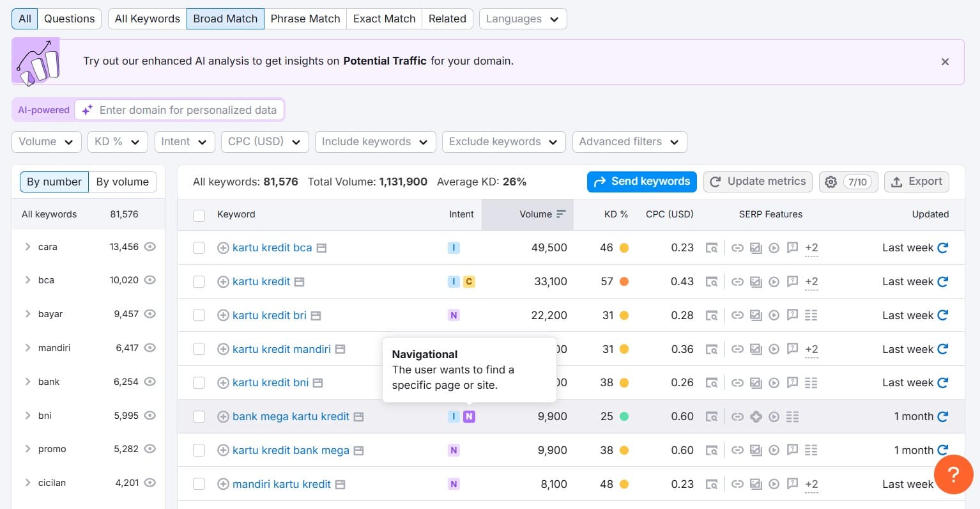Dismiss the Potential Traffic banner
Image resolution: width=980 pixels, height=509 pixels.
[945, 61]
